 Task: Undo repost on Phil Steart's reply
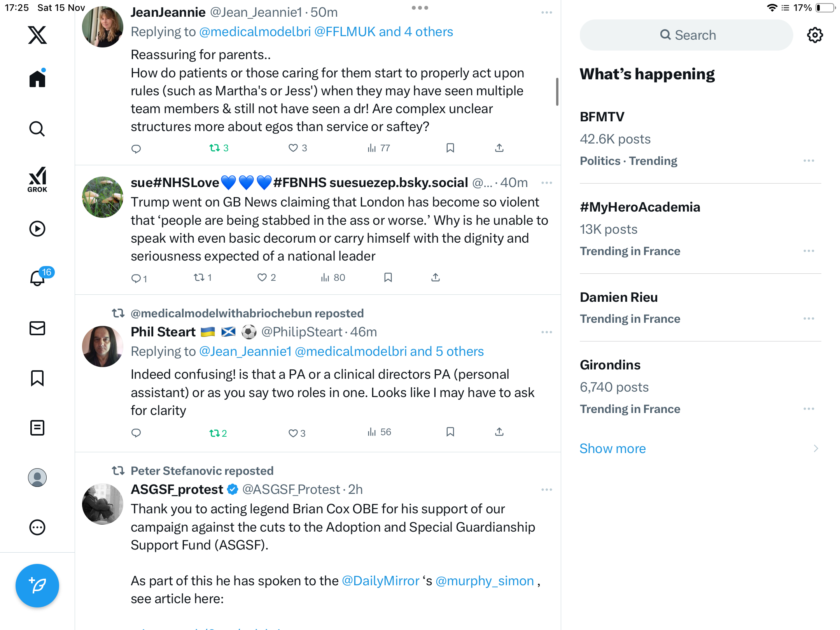(215, 433)
